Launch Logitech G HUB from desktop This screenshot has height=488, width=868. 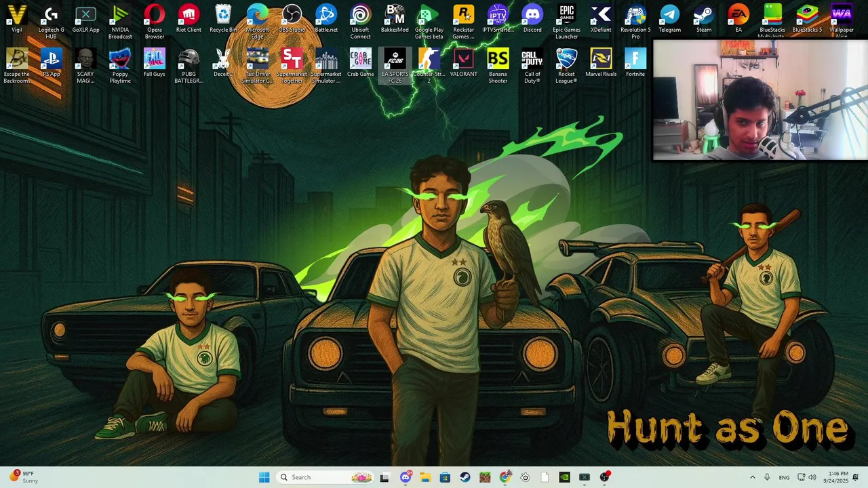(x=52, y=22)
